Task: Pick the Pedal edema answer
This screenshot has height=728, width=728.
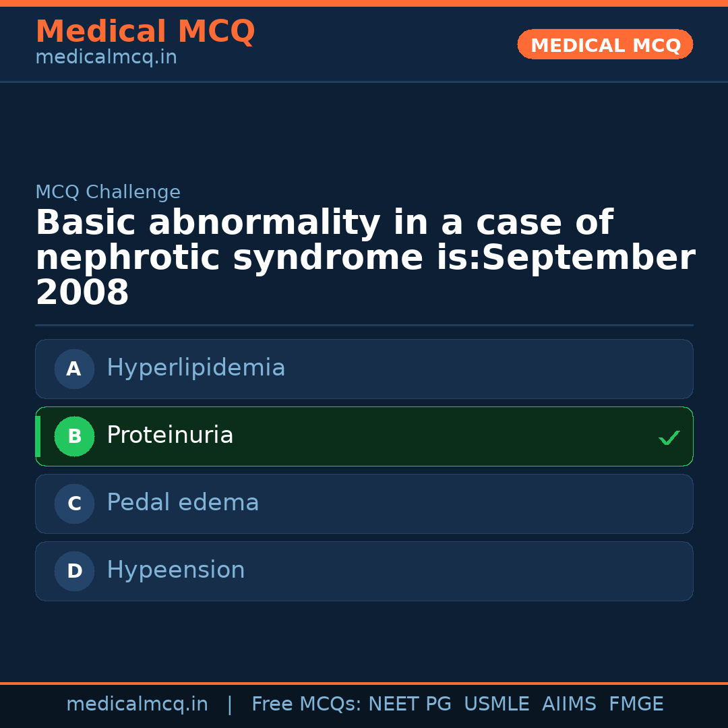Action: click(183, 503)
